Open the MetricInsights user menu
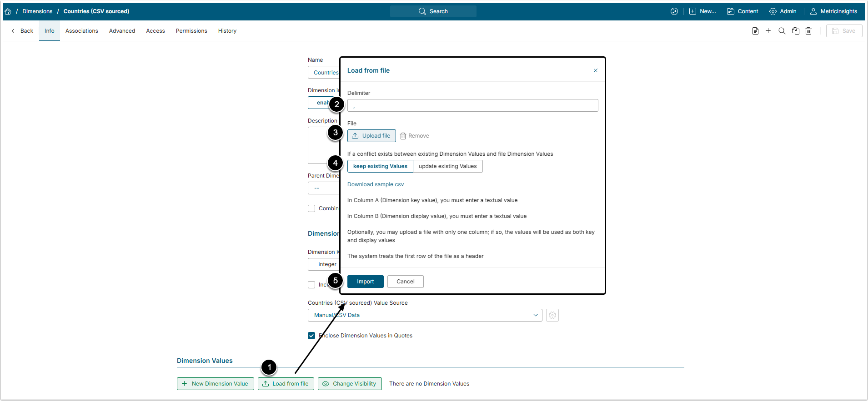Viewport: 868px width, 401px height. coord(833,11)
